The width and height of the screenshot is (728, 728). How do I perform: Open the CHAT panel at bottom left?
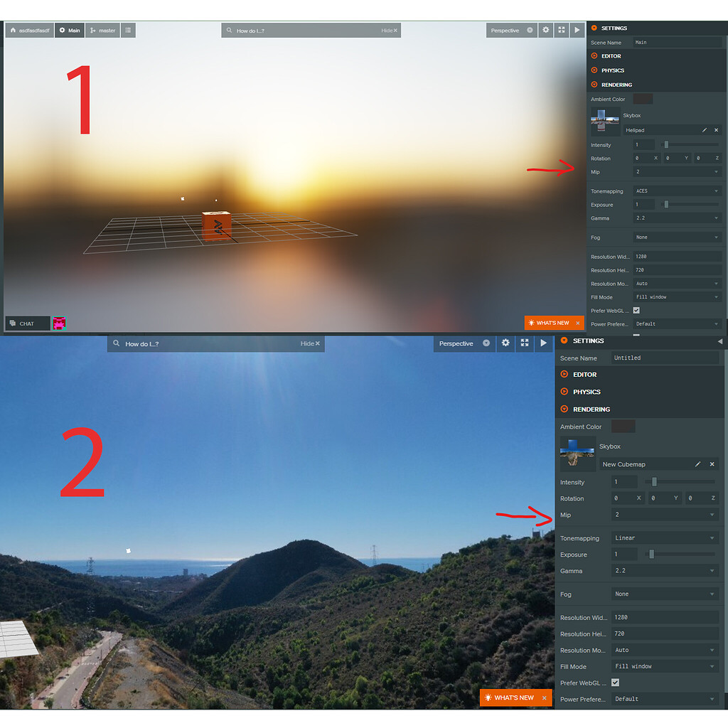[27, 323]
